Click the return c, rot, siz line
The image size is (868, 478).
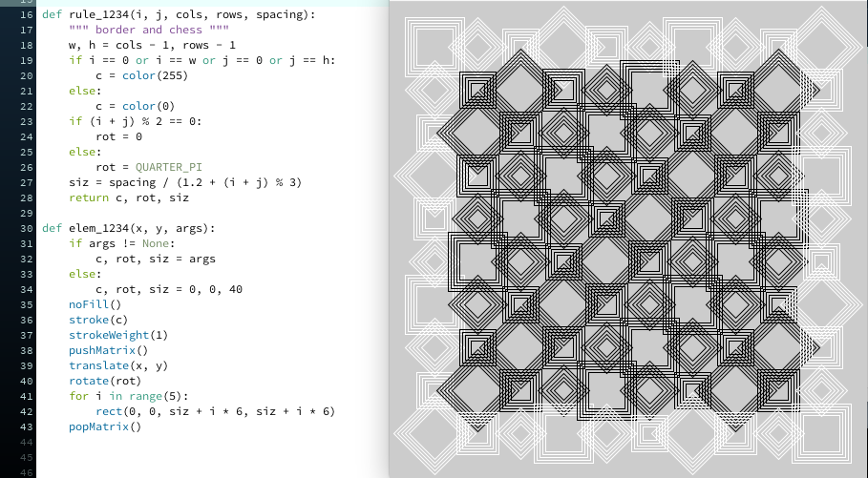128,197
